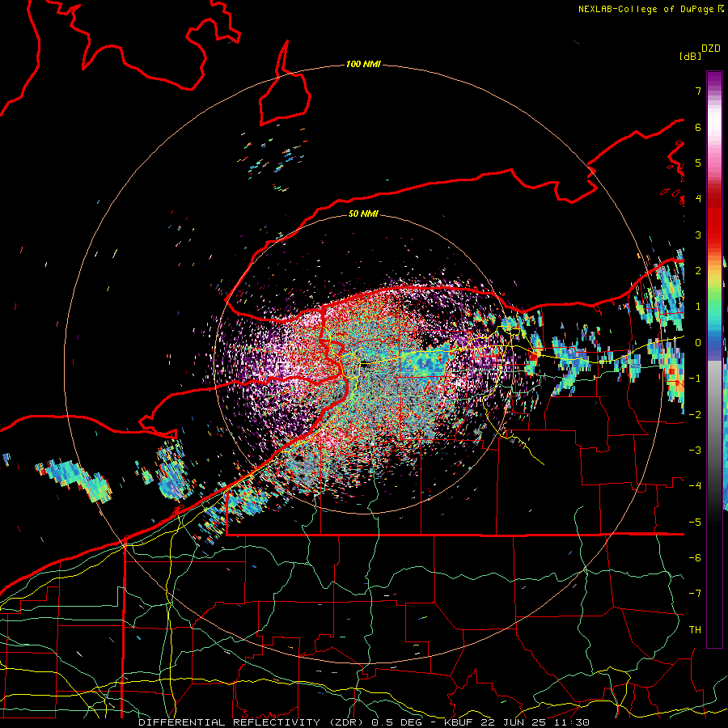Click the 3 value on color scale
Screen dimensions: 728x728
[x=698, y=235]
